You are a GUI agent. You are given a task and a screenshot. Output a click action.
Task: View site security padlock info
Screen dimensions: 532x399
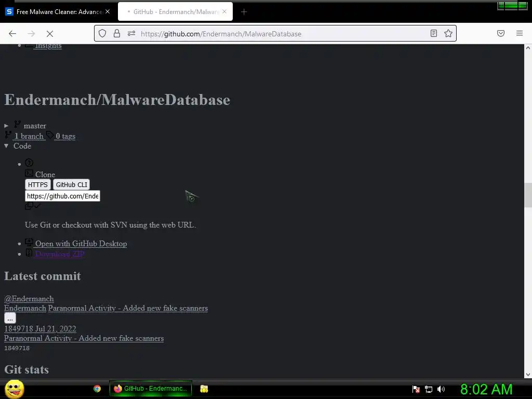[117, 33]
